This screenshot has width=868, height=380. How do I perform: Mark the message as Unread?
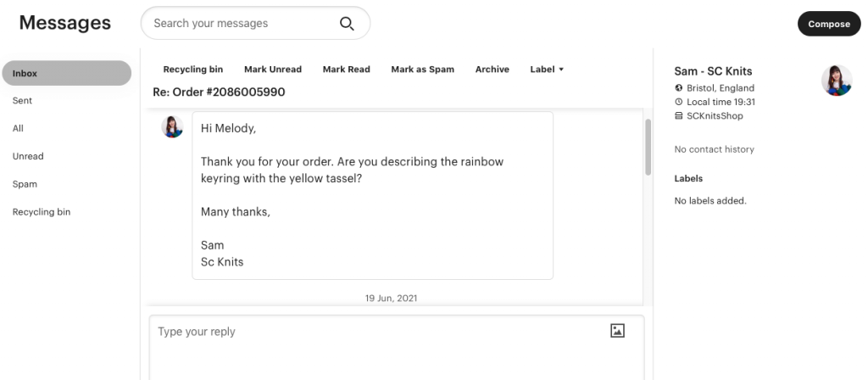(273, 70)
